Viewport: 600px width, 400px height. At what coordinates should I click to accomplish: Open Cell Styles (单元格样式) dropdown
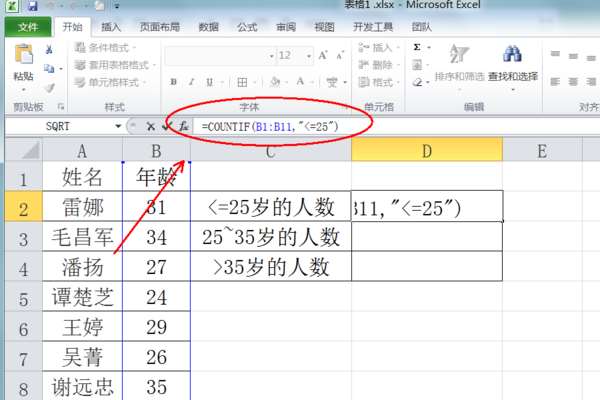point(111,82)
